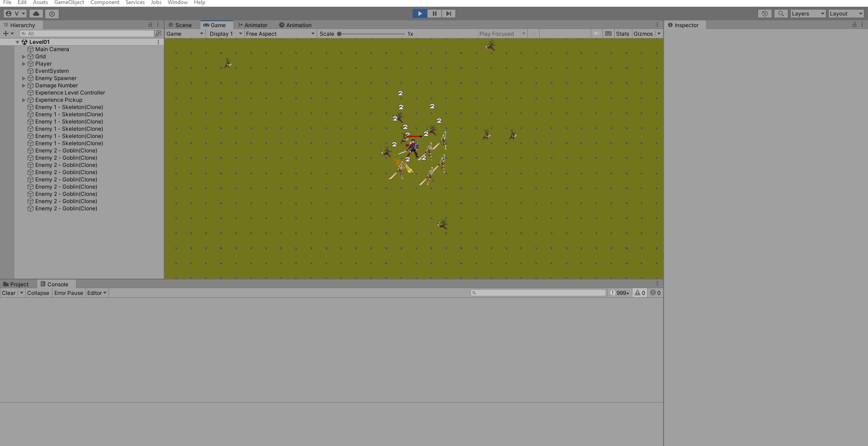Screen dimensions: 868x446
Task: Focus the Console search field
Action: click(538, 293)
